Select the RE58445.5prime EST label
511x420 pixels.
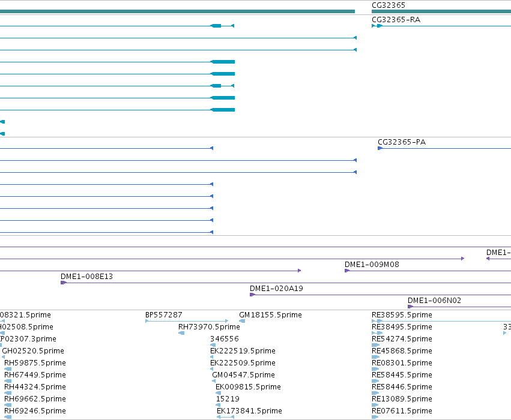click(x=402, y=375)
